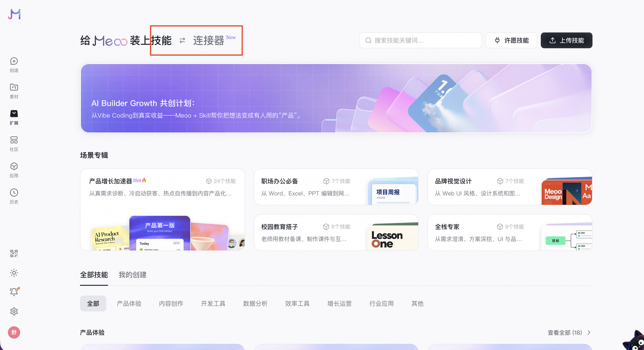Click the 9个技能 count label
Image resolution: width=644 pixels, height=350 pixels.
click(x=510, y=227)
